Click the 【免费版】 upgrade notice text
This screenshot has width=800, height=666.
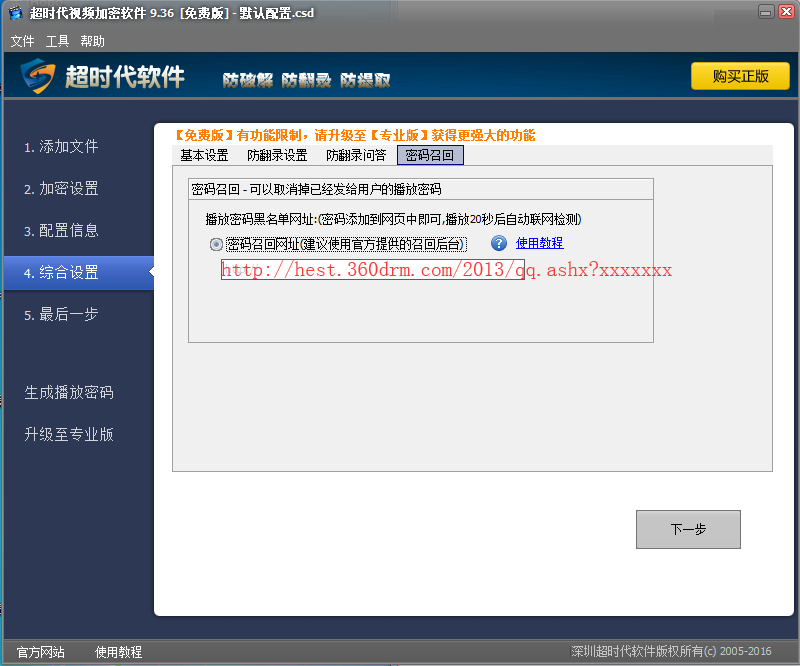pyautogui.click(x=355, y=135)
